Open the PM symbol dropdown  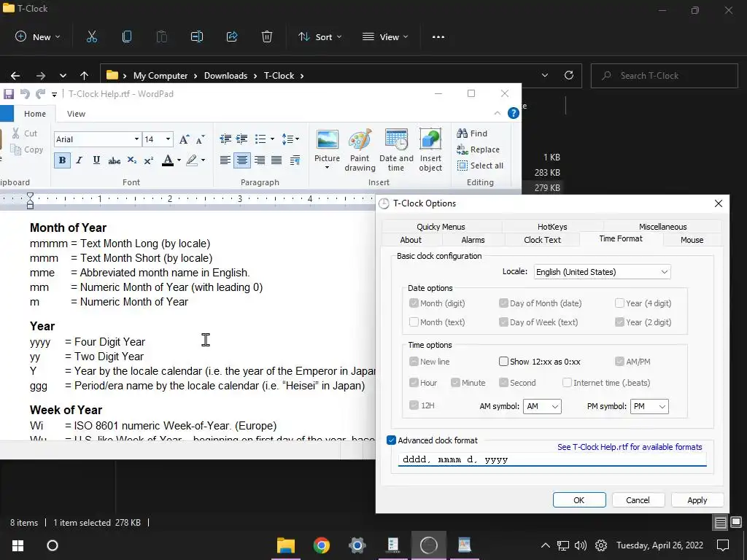pyautogui.click(x=649, y=406)
